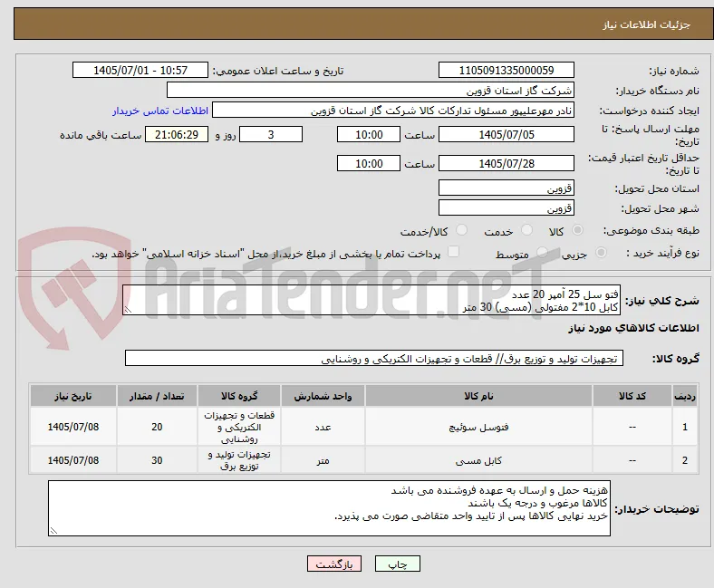Screen dimensions: 714x588
Task: Click the buyer notes text area
Action: 329,508
